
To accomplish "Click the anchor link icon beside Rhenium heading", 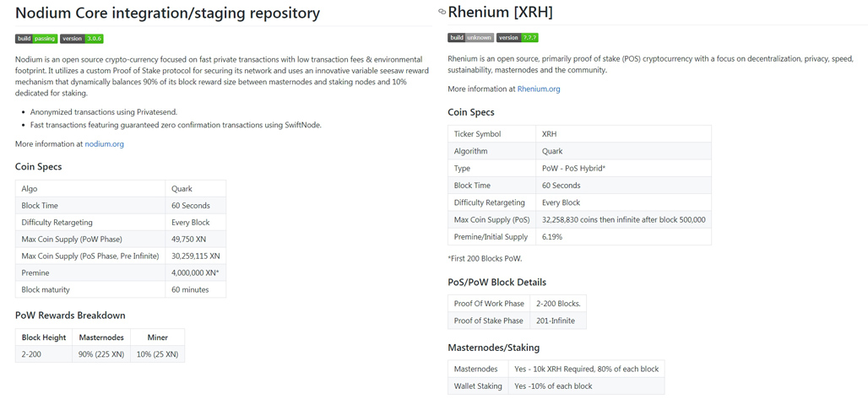I will coord(442,12).
